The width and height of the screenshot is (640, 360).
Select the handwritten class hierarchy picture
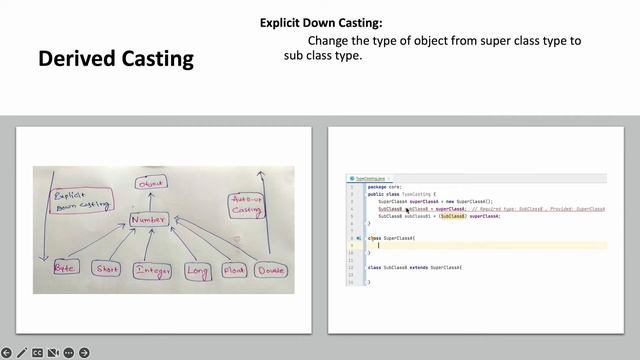tap(164, 230)
